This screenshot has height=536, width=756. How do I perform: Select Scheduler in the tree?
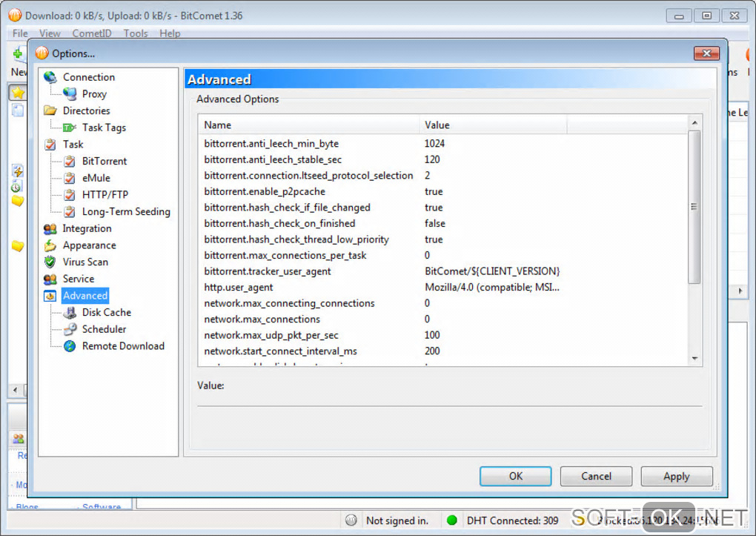click(105, 329)
